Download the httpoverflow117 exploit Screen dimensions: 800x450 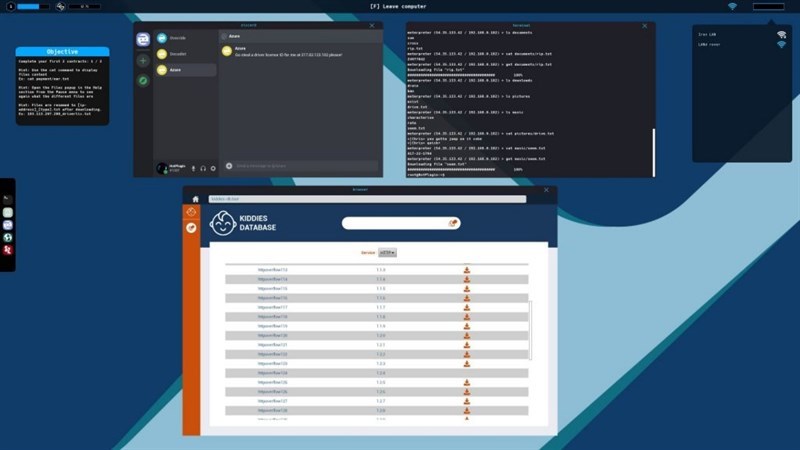466,308
